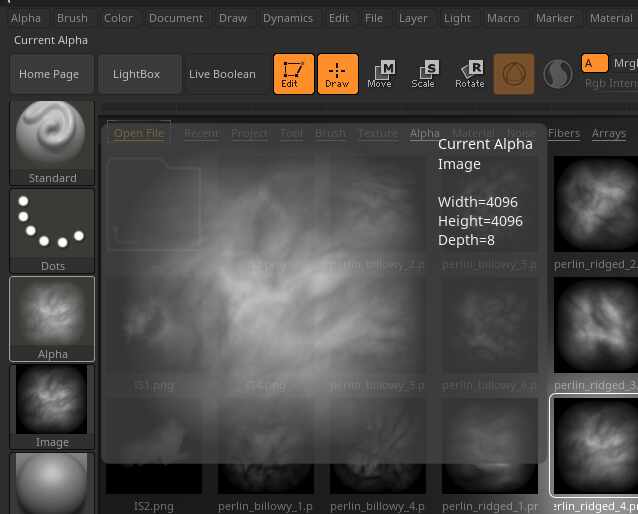This screenshot has height=514, width=638.
Task: Switch to the Fibers tab
Action: pyautogui.click(x=564, y=133)
